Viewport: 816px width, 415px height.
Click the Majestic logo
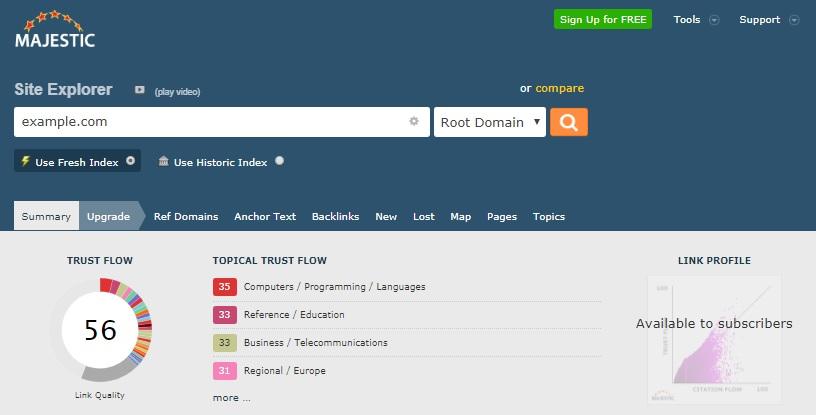coord(55,29)
